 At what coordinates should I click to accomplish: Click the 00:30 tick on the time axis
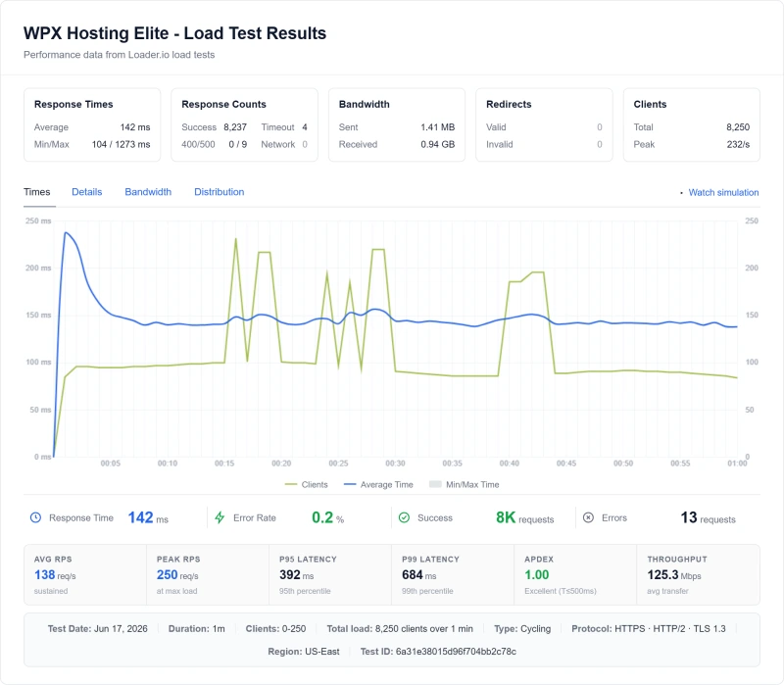click(x=395, y=464)
